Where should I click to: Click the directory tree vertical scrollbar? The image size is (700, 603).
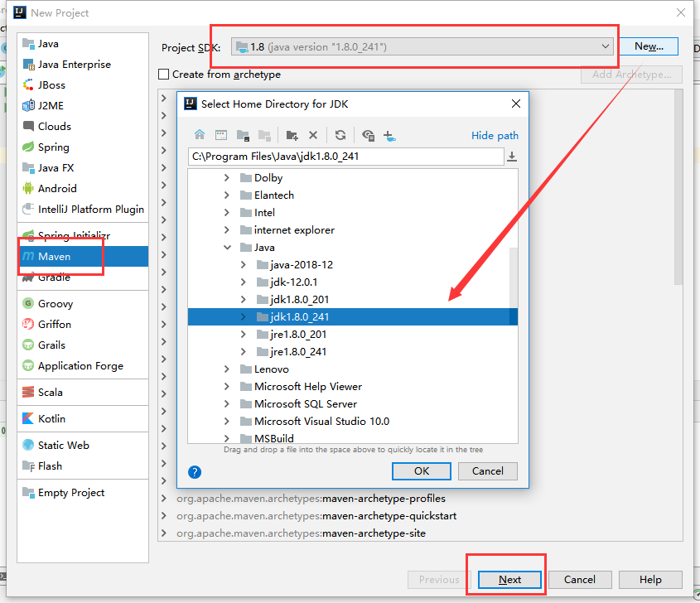(x=514, y=286)
